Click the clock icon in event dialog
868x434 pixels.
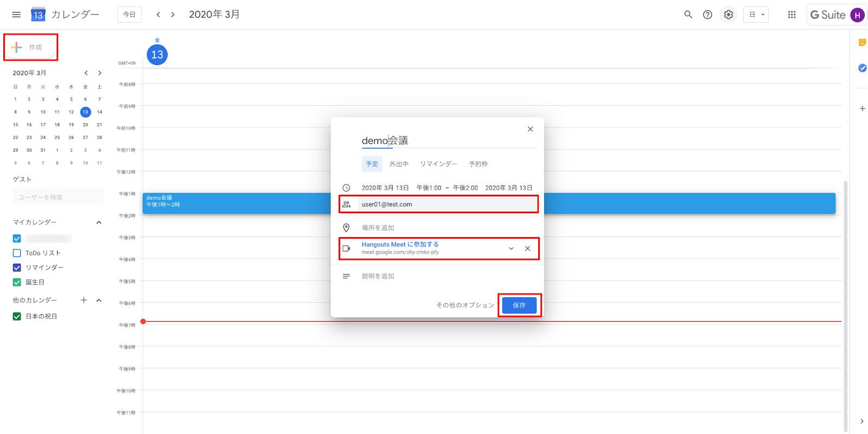346,188
